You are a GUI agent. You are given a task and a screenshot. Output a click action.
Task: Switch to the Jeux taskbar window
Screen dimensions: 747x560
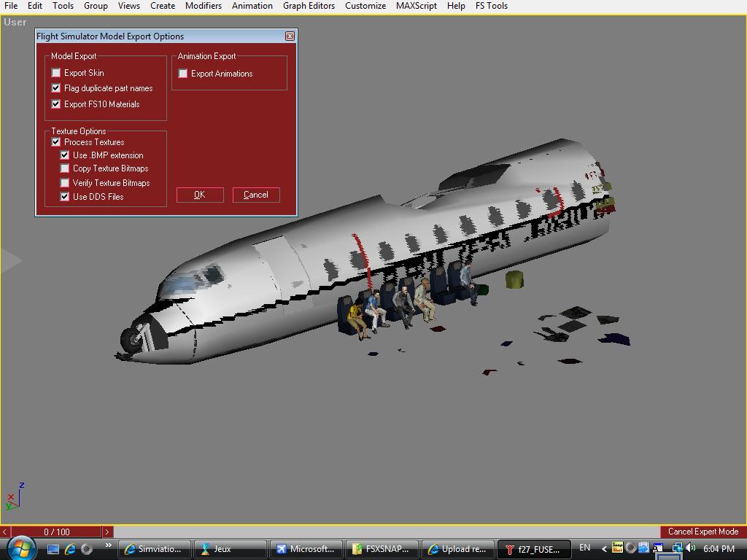point(229,549)
